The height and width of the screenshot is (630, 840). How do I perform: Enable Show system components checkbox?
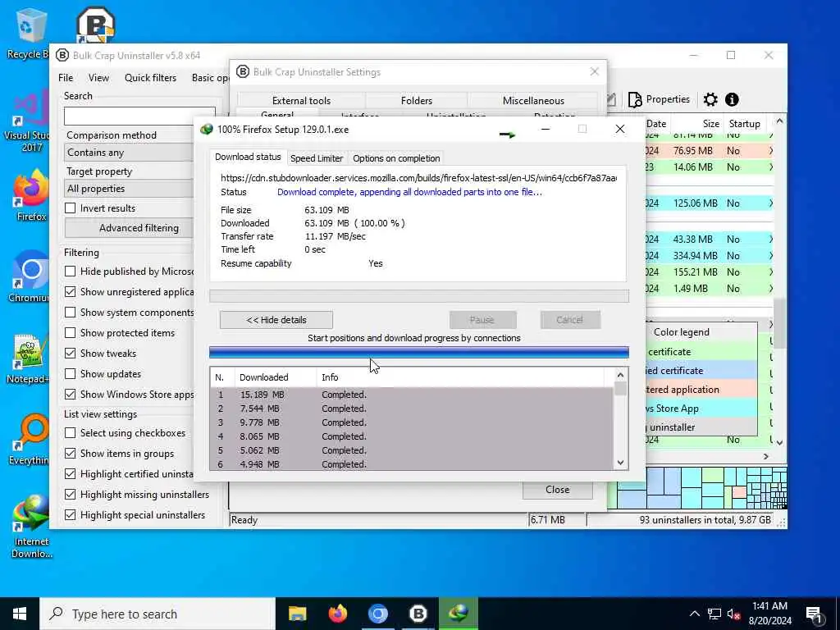[x=71, y=313]
